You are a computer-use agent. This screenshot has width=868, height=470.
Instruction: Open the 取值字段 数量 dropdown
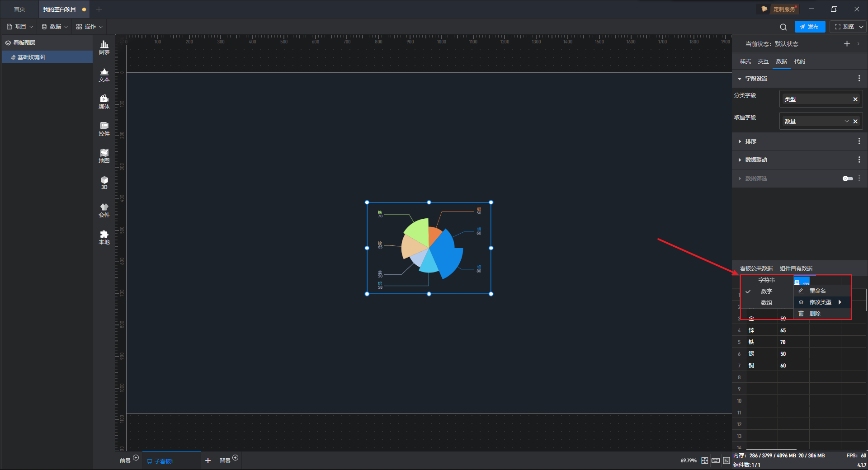point(846,121)
